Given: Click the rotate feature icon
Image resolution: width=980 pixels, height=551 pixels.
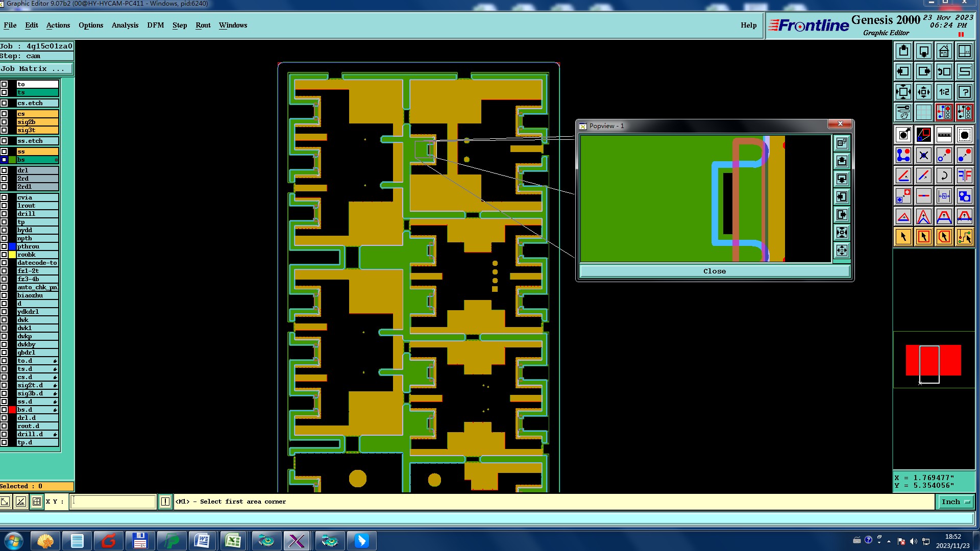Looking at the screenshot, I should tap(944, 176).
